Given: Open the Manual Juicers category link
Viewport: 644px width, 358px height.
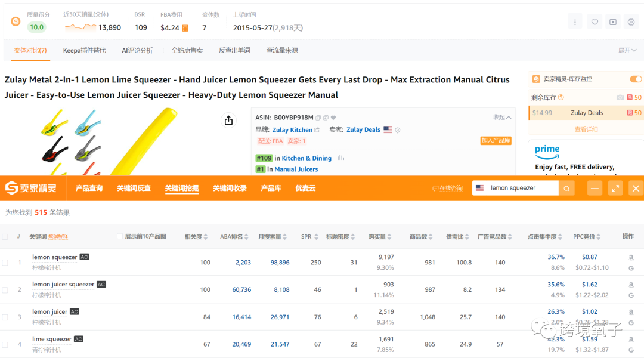Looking at the screenshot, I should pos(296,169).
